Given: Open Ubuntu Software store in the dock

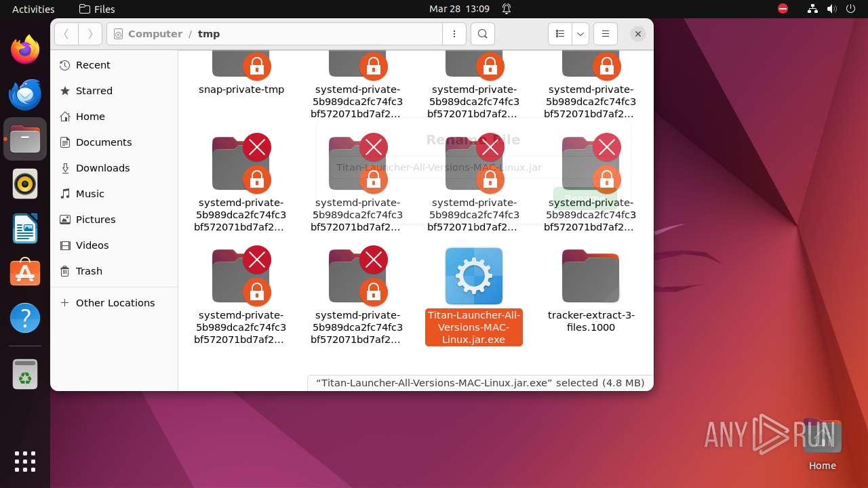Looking at the screenshot, I should (x=25, y=273).
